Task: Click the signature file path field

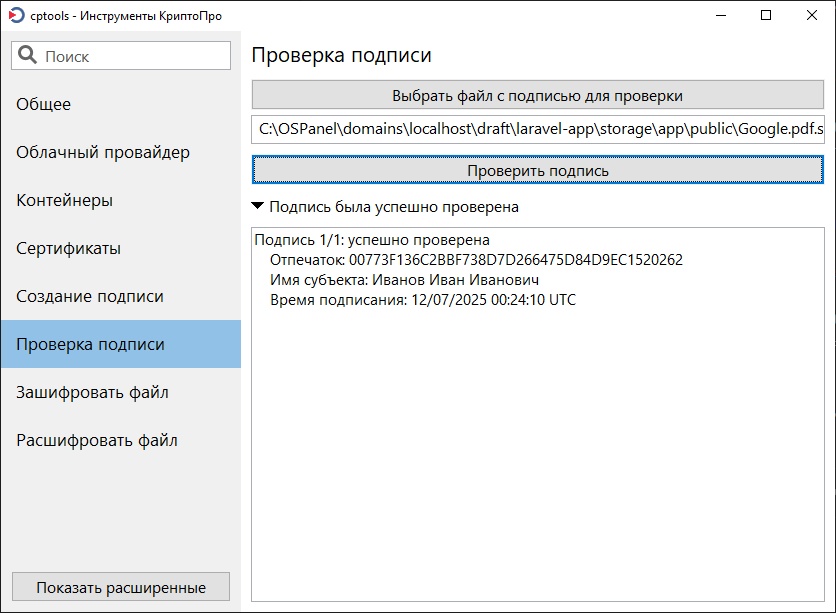Action: pyautogui.click(x=538, y=129)
